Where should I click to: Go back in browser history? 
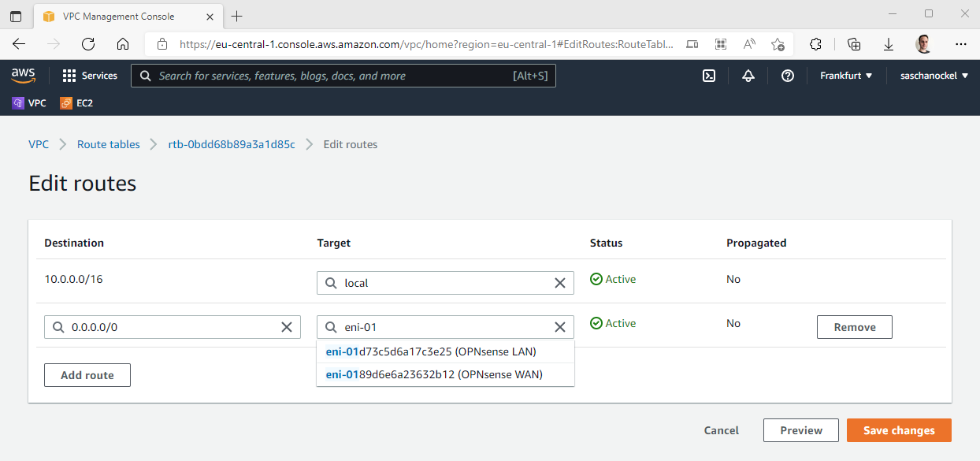click(x=19, y=45)
